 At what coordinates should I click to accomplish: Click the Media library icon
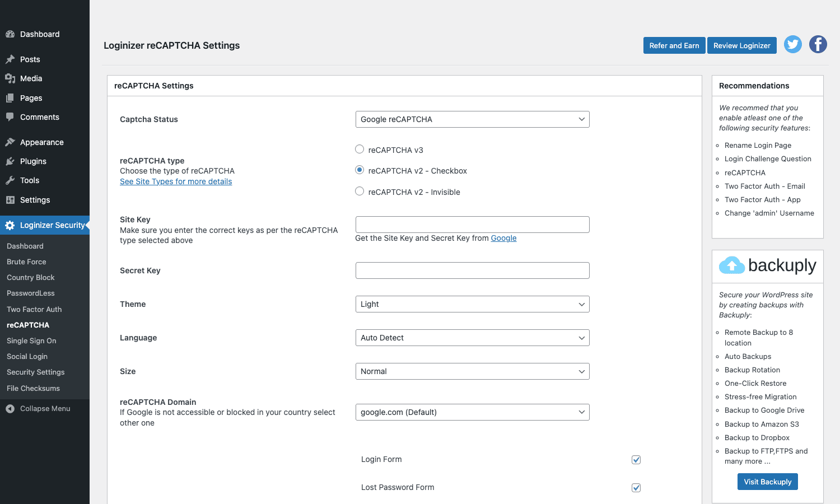pos(10,78)
